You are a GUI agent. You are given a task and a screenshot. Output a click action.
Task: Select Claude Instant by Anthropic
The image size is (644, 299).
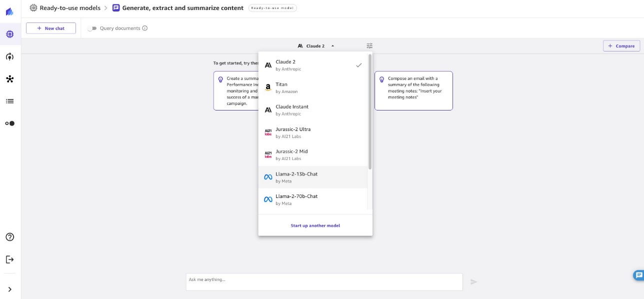coord(313,110)
